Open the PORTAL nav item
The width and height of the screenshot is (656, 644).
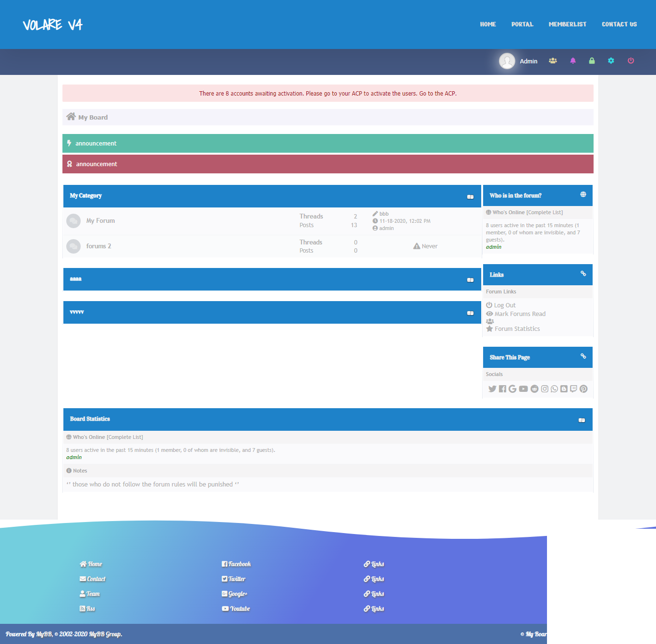point(522,24)
